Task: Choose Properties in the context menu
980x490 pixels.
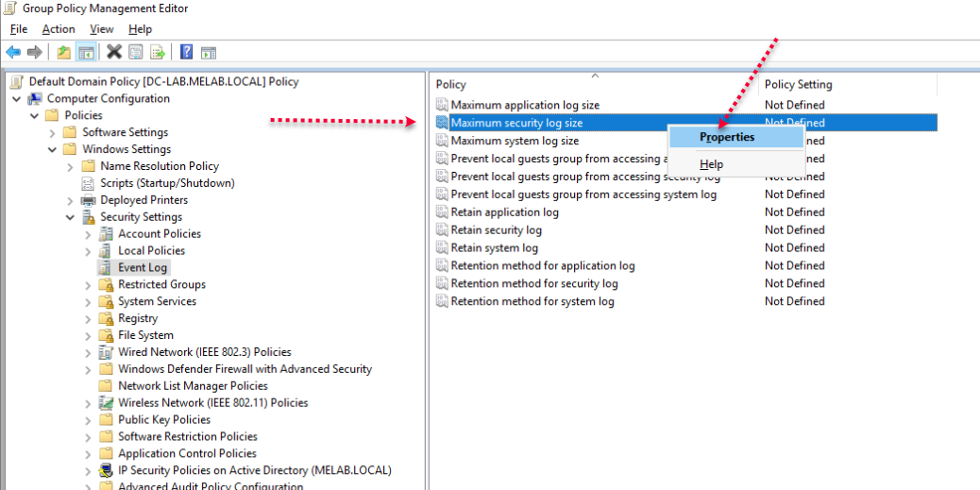Action: point(727,137)
